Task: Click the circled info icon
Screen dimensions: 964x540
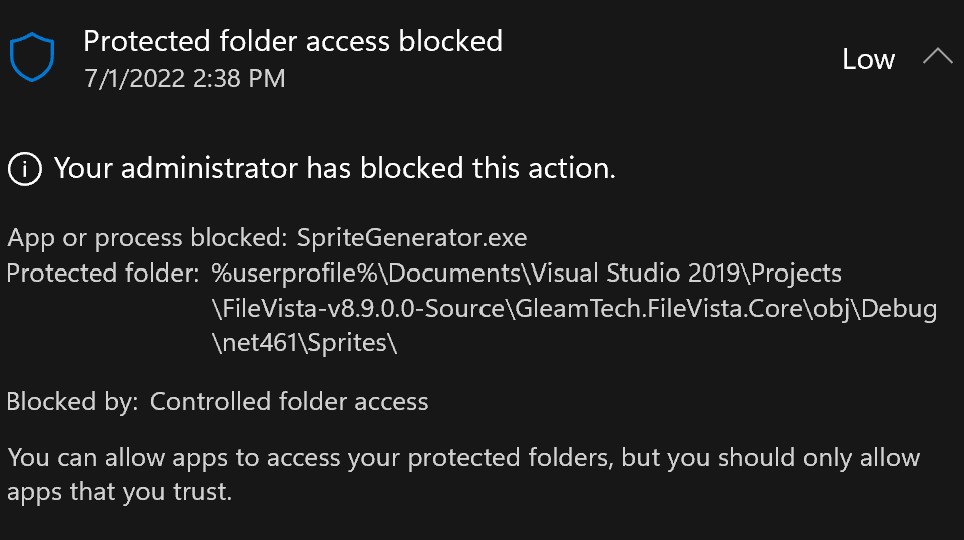Action: [24, 169]
